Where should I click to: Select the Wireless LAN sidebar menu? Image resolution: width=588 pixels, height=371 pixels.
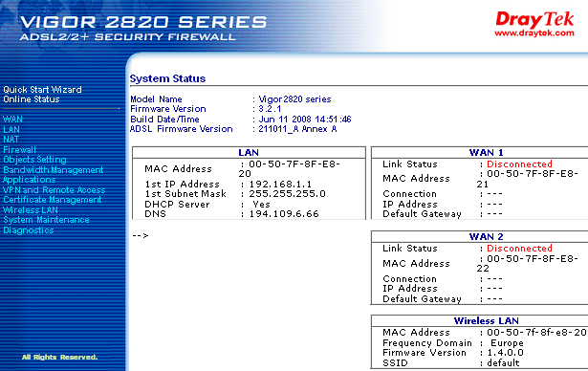31,210
